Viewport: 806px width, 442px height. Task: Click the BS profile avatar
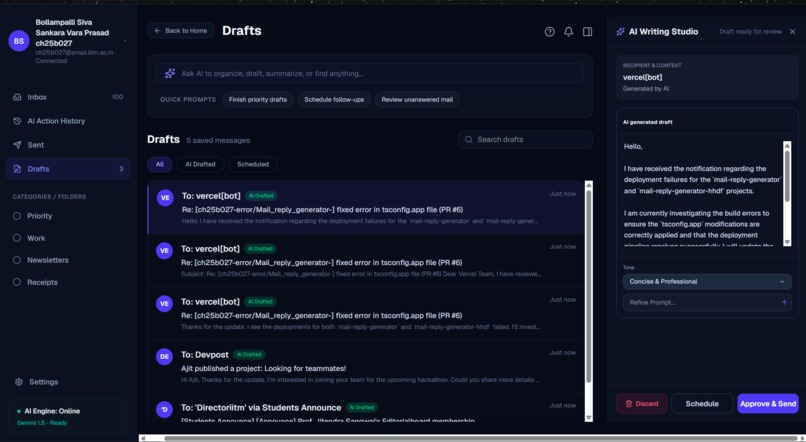pos(19,41)
